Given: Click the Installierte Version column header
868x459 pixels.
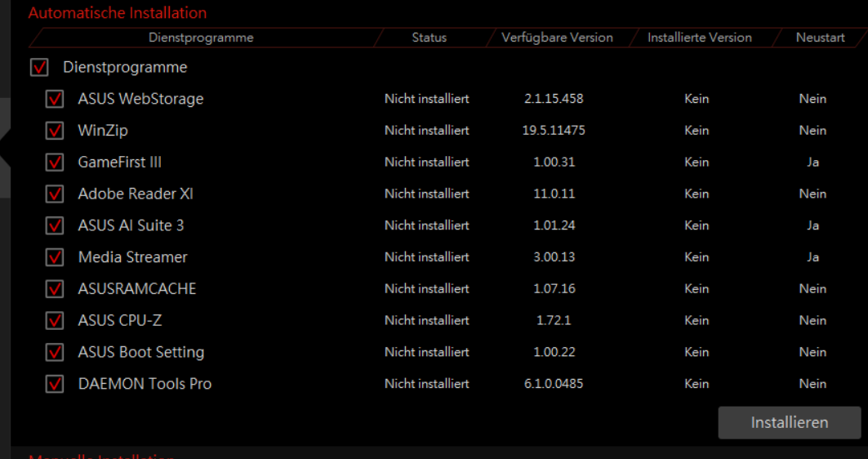Looking at the screenshot, I should point(700,38).
